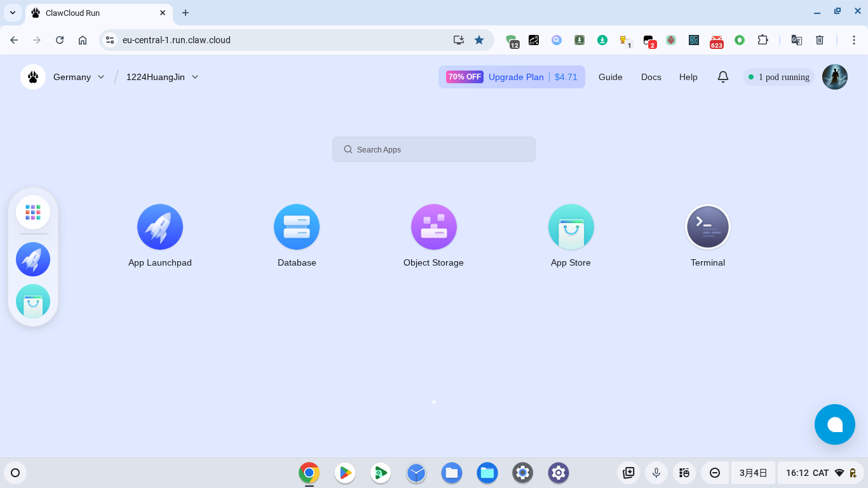Open the rocket launchpad icon in side dock

[33, 259]
